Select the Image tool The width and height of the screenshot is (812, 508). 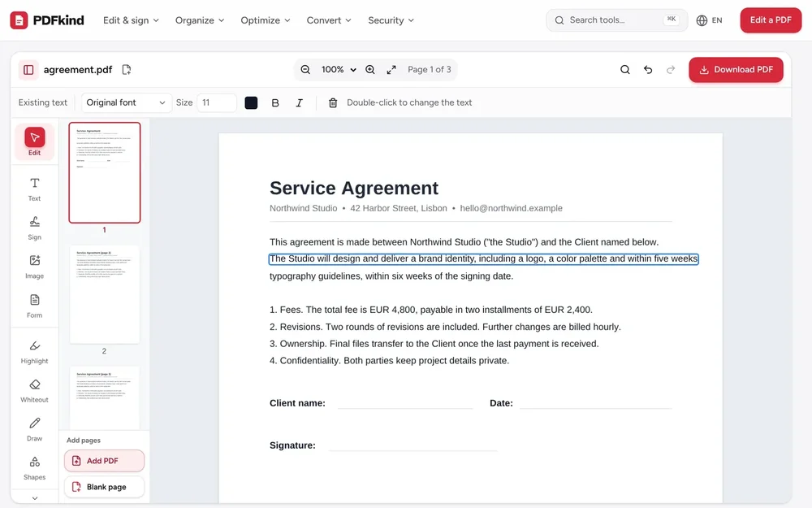(x=34, y=267)
